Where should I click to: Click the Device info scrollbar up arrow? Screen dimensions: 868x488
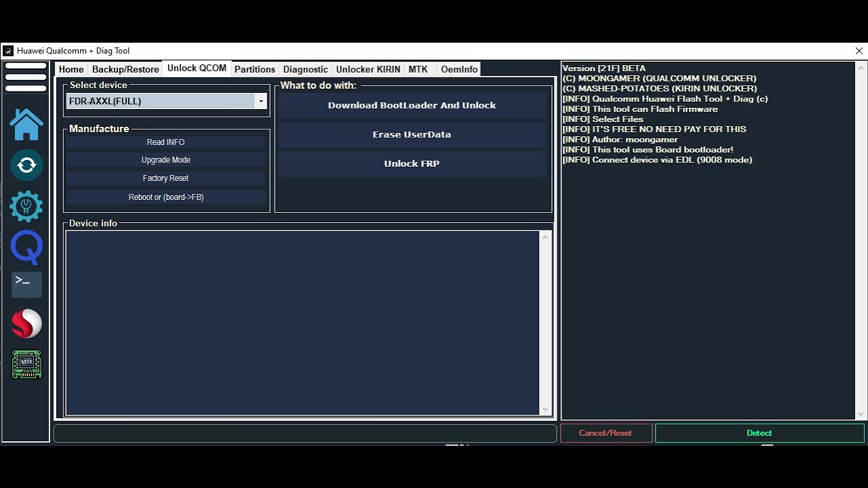[545, 237]
